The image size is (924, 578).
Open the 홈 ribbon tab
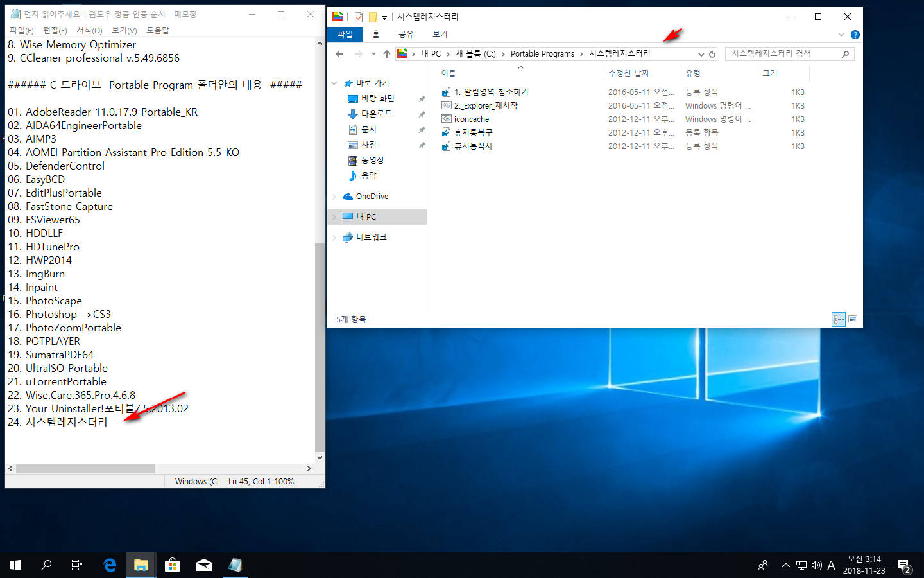[x=376, y=34]
